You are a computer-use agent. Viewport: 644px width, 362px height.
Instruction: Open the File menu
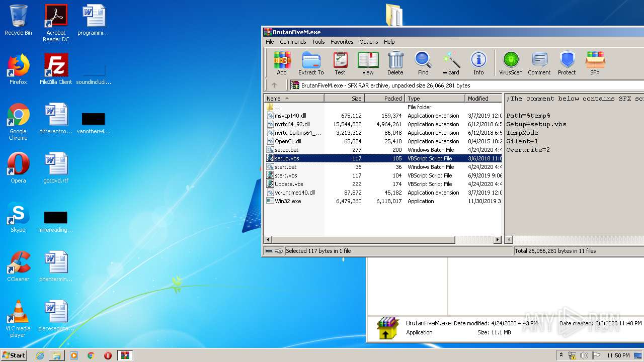(270, 42)
